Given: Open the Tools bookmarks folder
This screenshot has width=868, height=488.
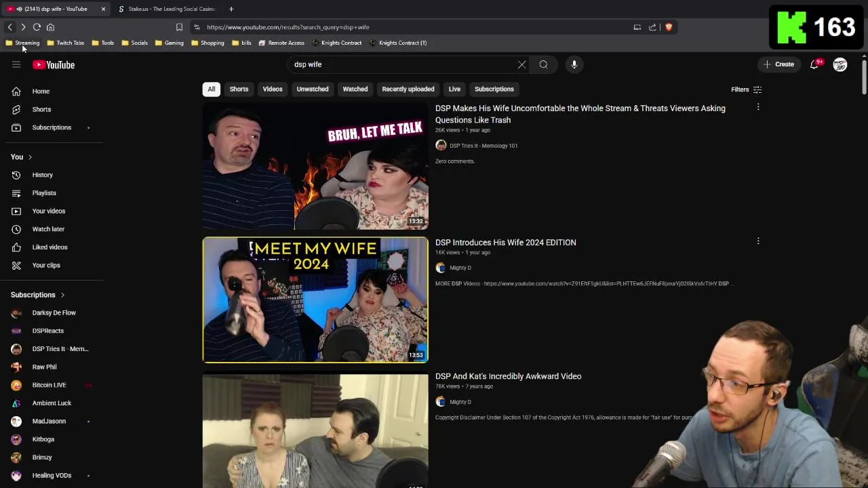Looking at the screenshot, I should click(102, 43).
